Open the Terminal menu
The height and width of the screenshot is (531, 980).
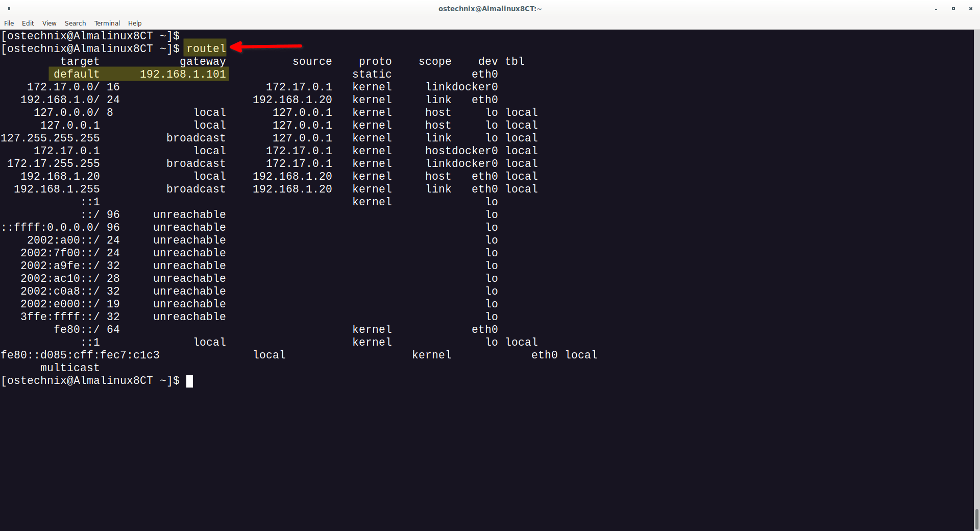click(x=107, y=23)
